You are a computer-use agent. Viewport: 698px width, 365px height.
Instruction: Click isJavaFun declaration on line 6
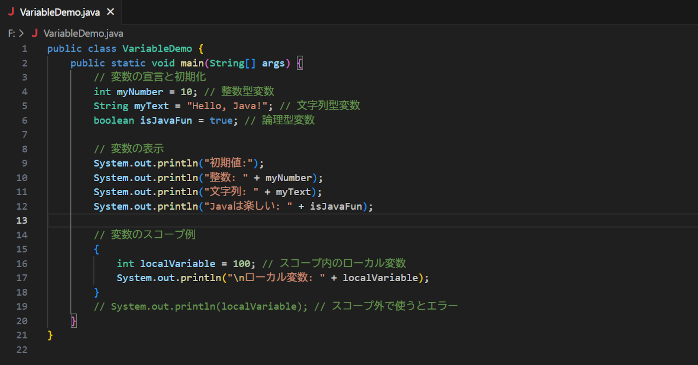[x=166, y=120]
